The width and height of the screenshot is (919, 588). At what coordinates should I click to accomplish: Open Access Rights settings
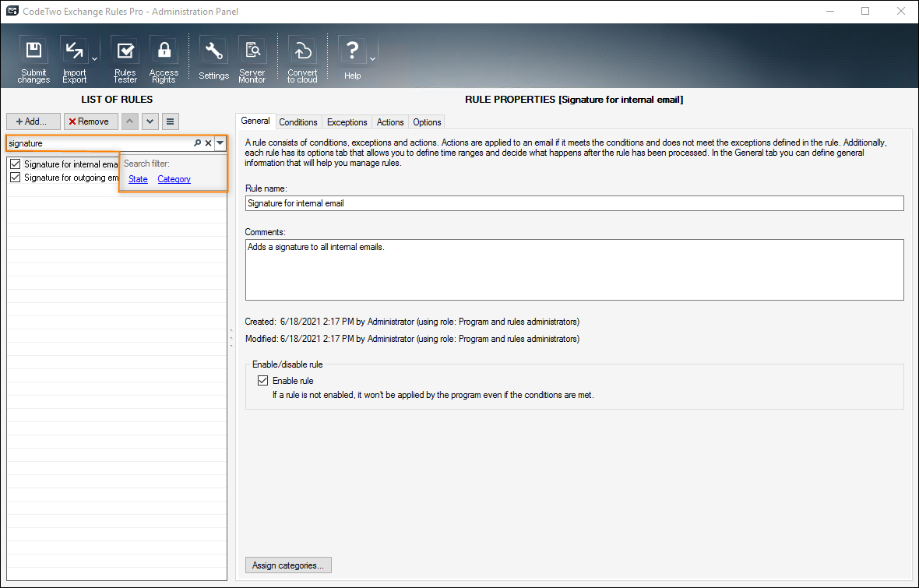click(x=164, y=59)
